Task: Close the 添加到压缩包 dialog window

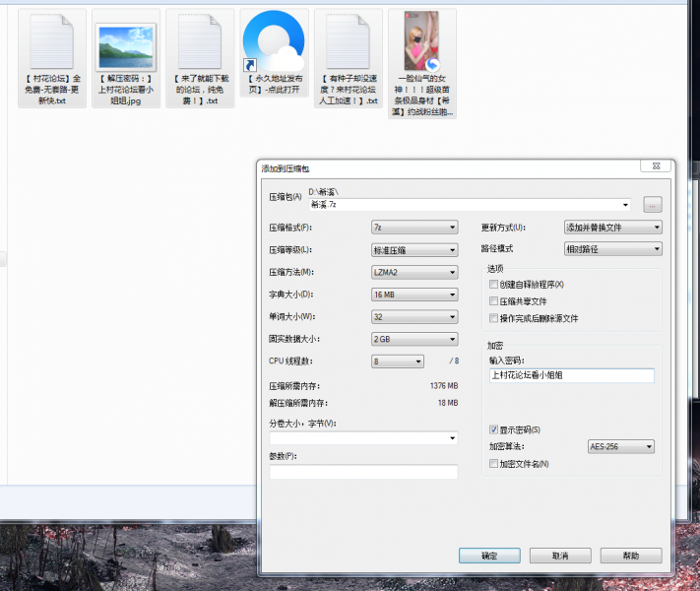Action: coord(649,167)
